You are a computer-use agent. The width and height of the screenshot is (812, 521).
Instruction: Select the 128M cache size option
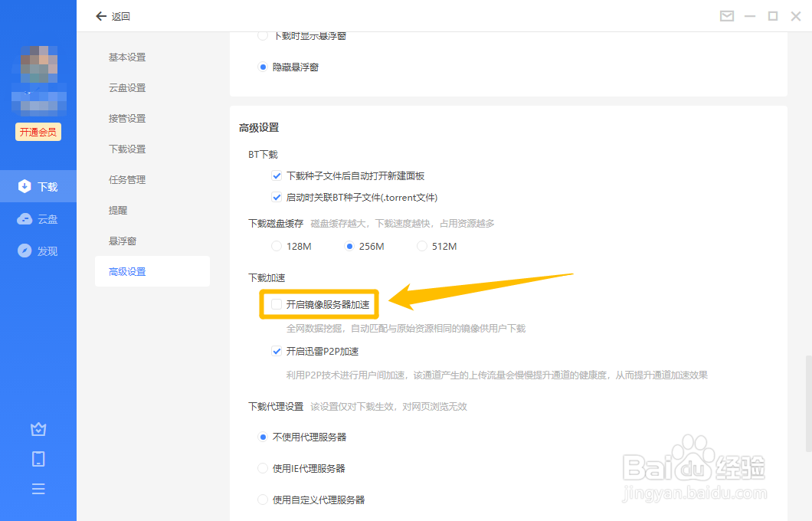pyautogui.click(x=275, y=245)
